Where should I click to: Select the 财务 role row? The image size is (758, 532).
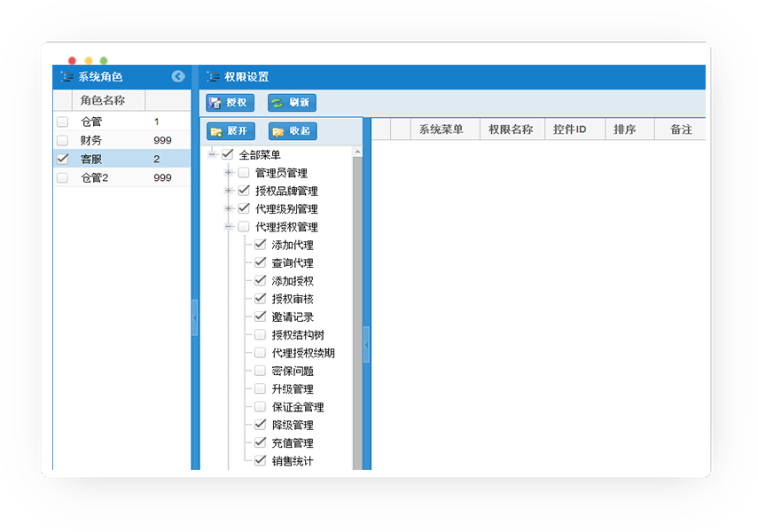tap(91, 141)
